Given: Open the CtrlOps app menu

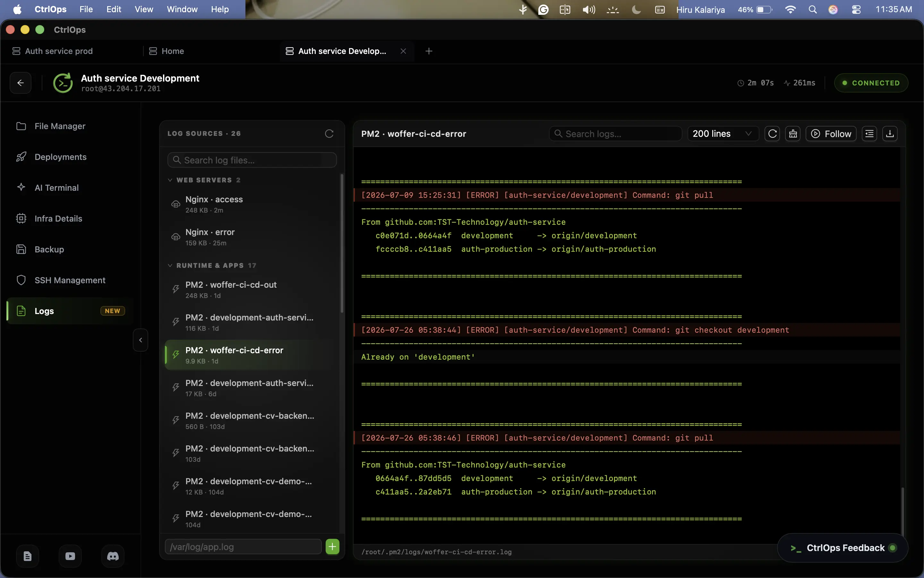Looking at the screenshot, I should 50,10.
